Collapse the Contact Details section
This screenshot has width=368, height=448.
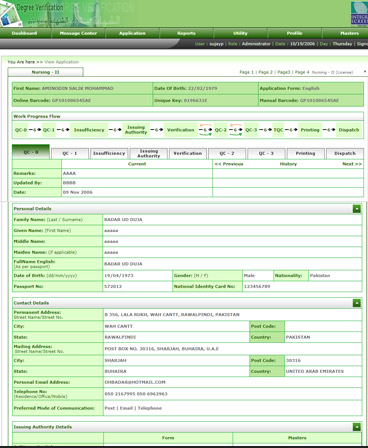[357, 303]
